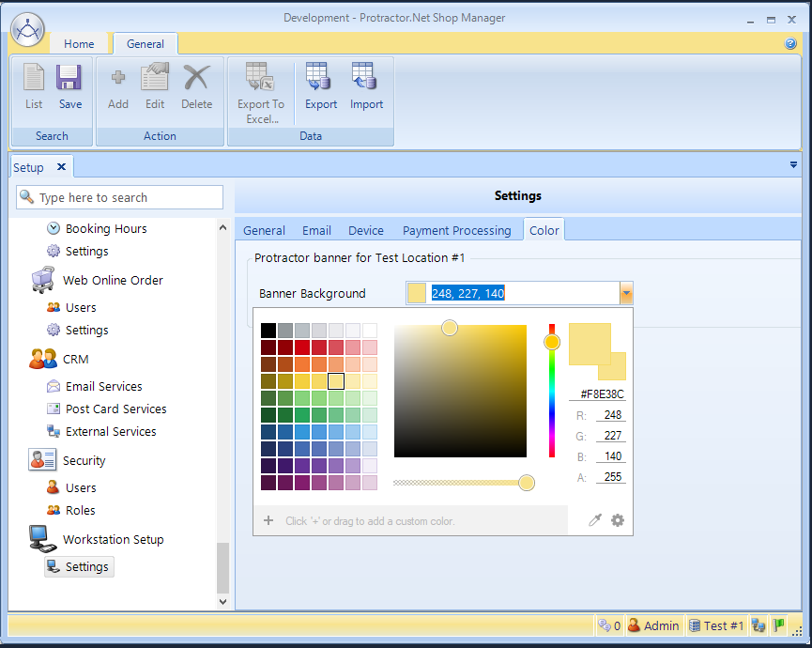Click the Protractor application logo button
Viewport: 812px width, 648px height.
coord(28,31)
